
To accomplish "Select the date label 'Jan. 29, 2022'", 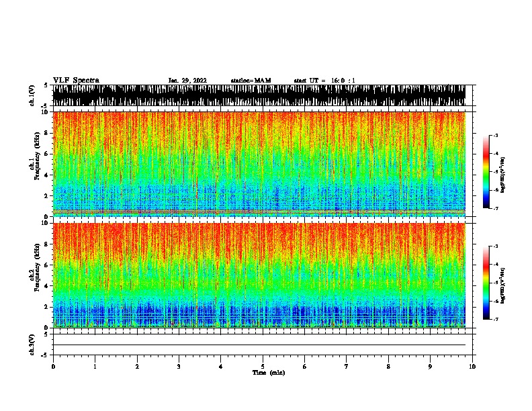I will pos(187,81).
